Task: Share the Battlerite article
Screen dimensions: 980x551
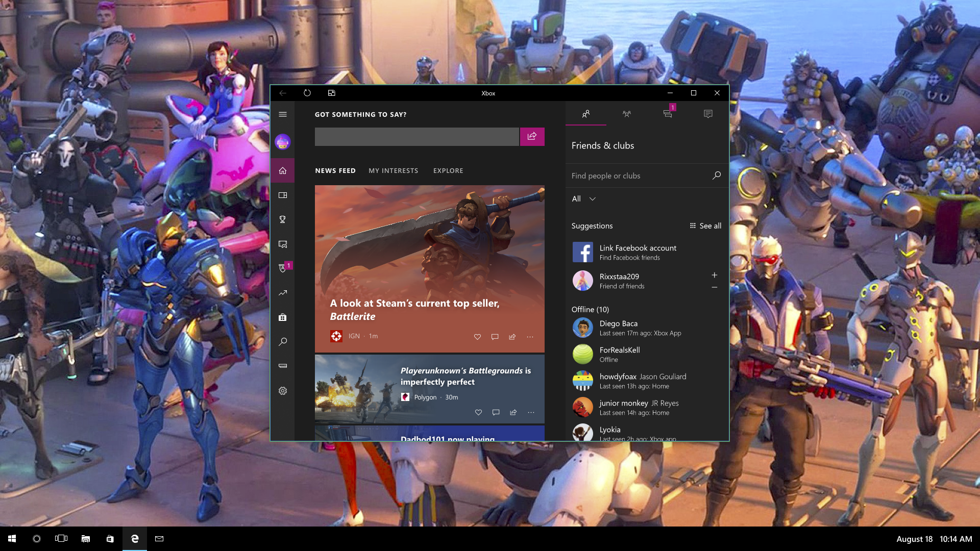Action: click(512, 337)
